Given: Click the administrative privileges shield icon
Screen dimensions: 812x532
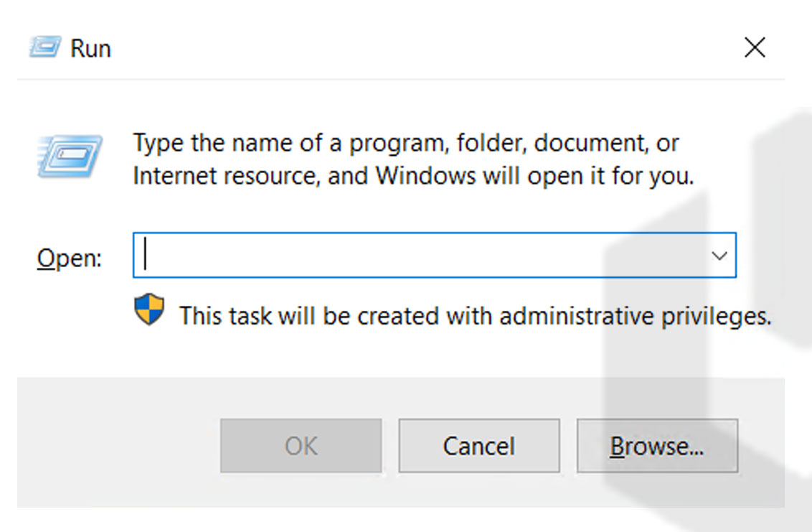Looking at the screenshot, I should tap(149, 312).
